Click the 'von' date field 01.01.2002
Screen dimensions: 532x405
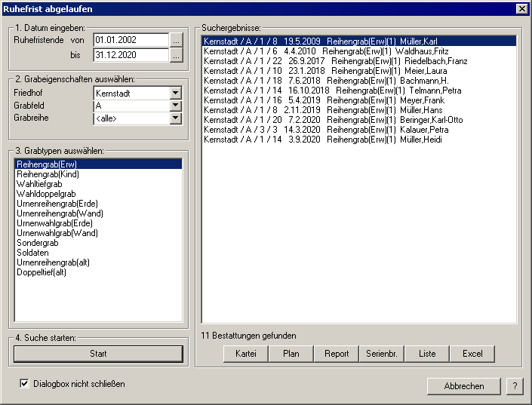coord(131,40)
